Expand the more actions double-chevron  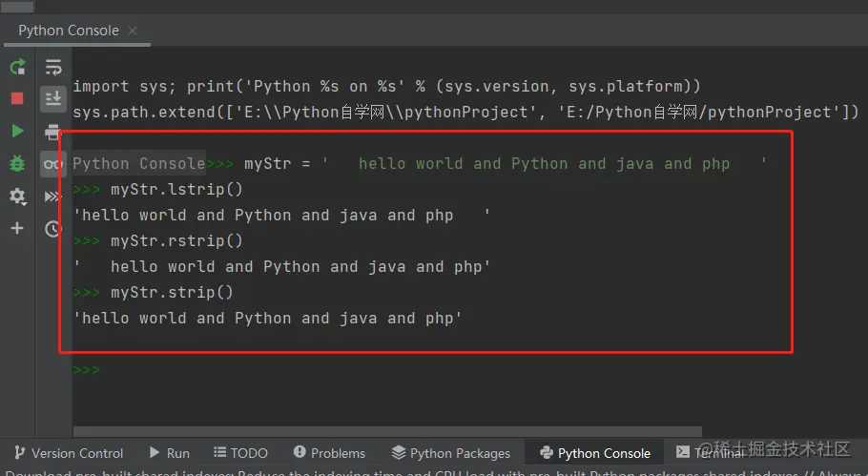(53, 196)
